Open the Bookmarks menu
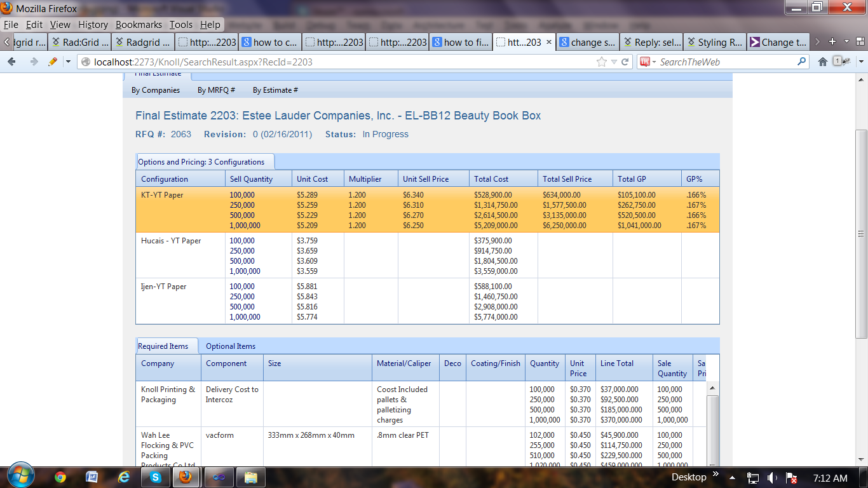The image size is (868, 488). click(x=139, y=25)
